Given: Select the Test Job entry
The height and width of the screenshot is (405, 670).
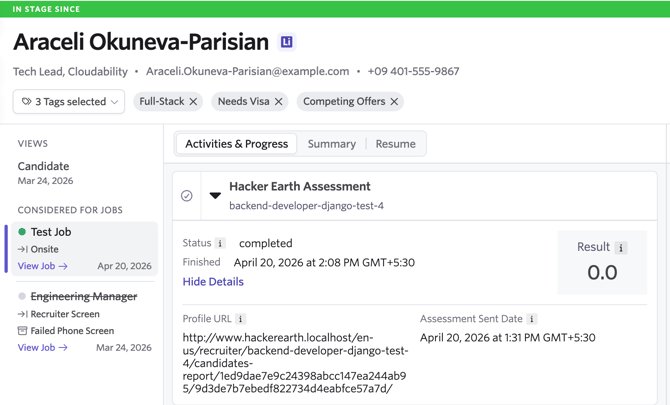Looking at the screenshot, I should click(85, 249).
